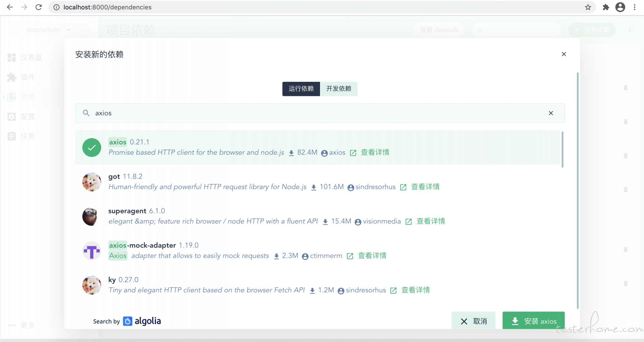The height and width of the screenshot is (342, 644).
Task: Click the background page search box
Action: click(x=517, y=30)
